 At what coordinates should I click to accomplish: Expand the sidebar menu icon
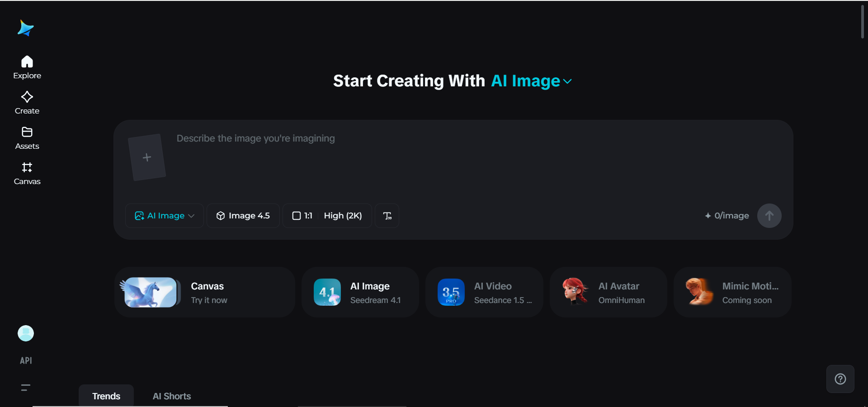(26, 388)
